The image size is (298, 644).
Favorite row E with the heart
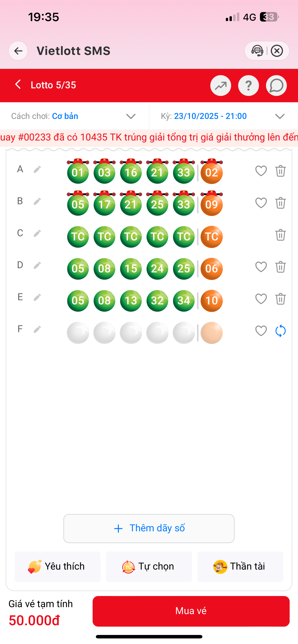coord(261,299)
